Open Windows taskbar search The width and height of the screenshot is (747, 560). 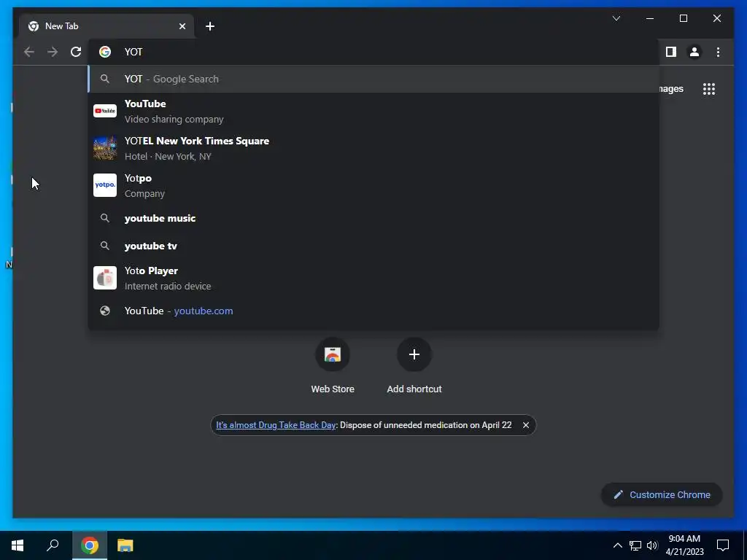pyautogui.click(x=53, y=545)
